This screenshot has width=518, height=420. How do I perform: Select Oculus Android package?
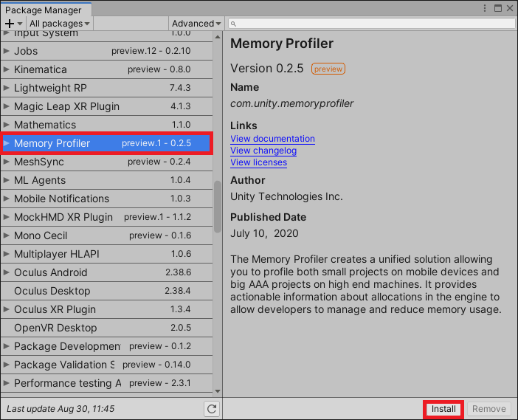(x=107, y=272)
